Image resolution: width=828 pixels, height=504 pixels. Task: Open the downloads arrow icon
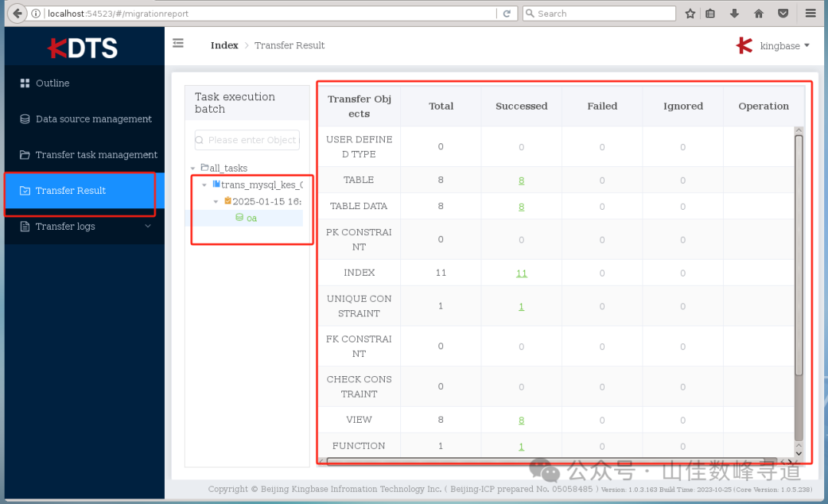click(x=734, y=14)
